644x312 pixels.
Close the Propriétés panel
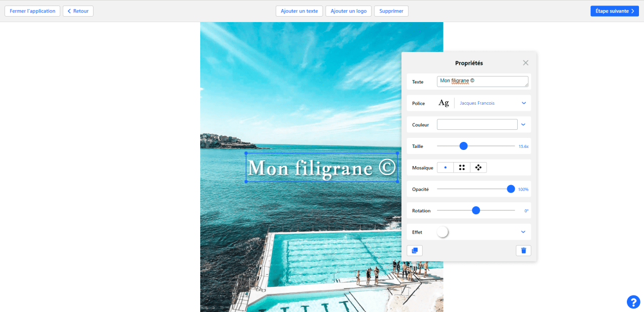[526, 63]
